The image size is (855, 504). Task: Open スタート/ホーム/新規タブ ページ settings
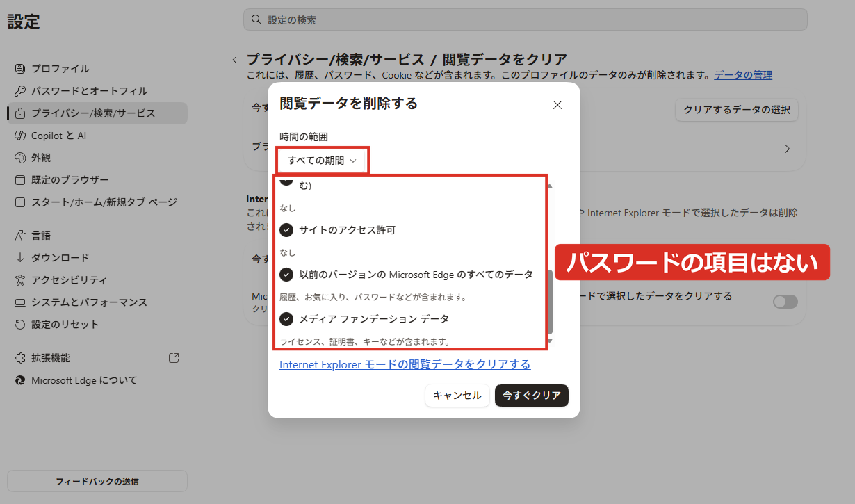97,202
